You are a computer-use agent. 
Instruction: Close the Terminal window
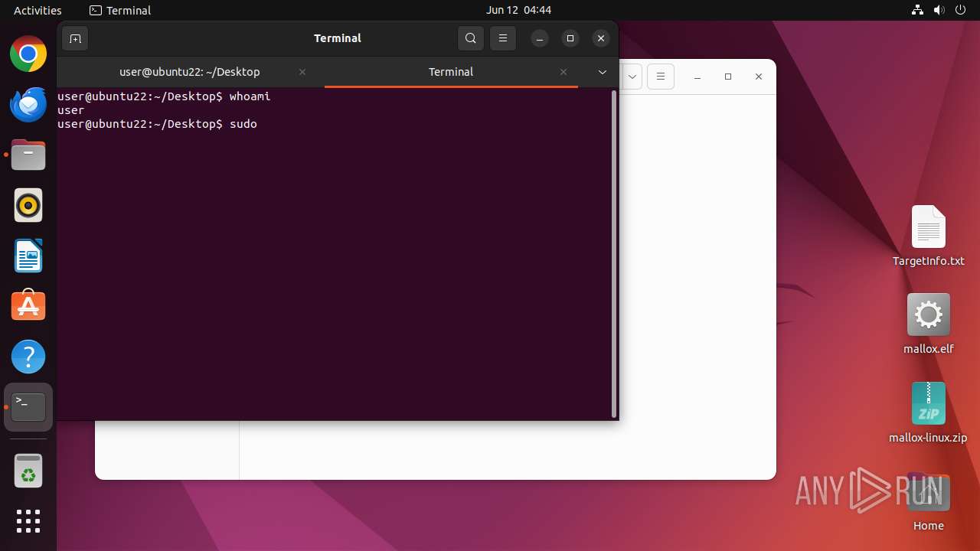pyautogui.click(x=601, y=38)
